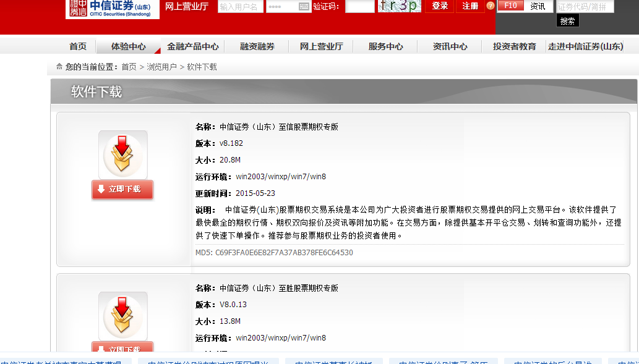Click the username input field
Viewport: 639px width, 364px height.
pos(239,7)
